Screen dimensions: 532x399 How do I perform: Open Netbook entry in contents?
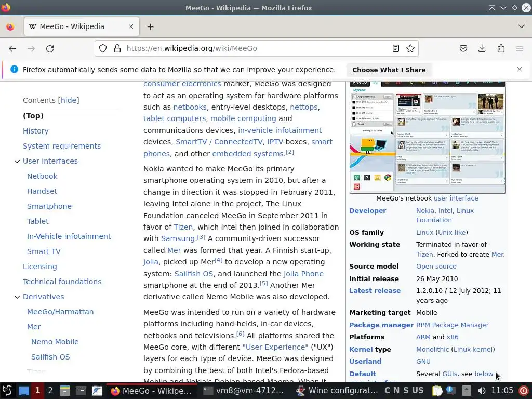click(42, 176)
